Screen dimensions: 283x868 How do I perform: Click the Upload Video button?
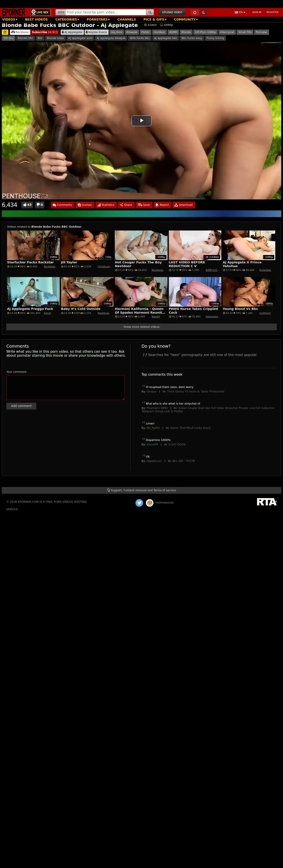172,12
